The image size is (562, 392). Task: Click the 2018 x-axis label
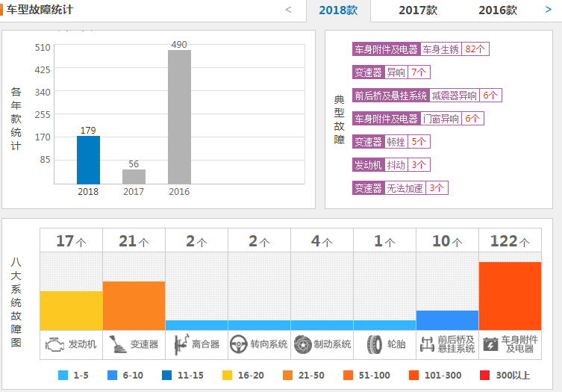[88, 191]
